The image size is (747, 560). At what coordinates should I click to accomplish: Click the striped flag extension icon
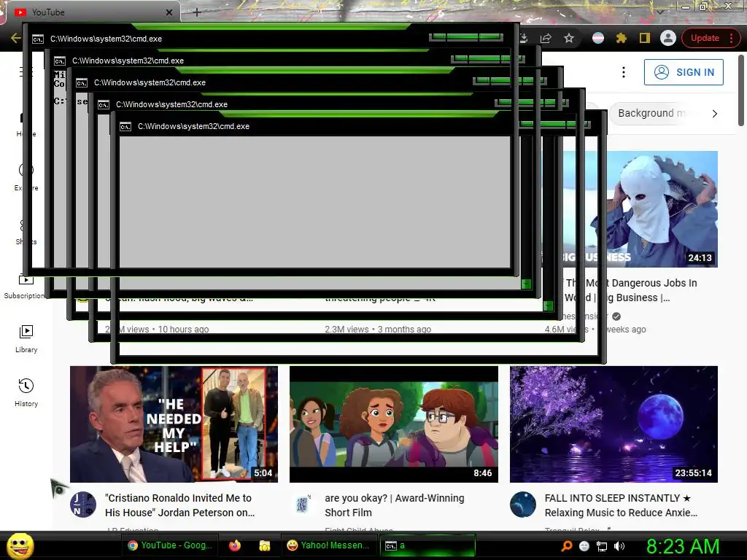click(598, 38)
